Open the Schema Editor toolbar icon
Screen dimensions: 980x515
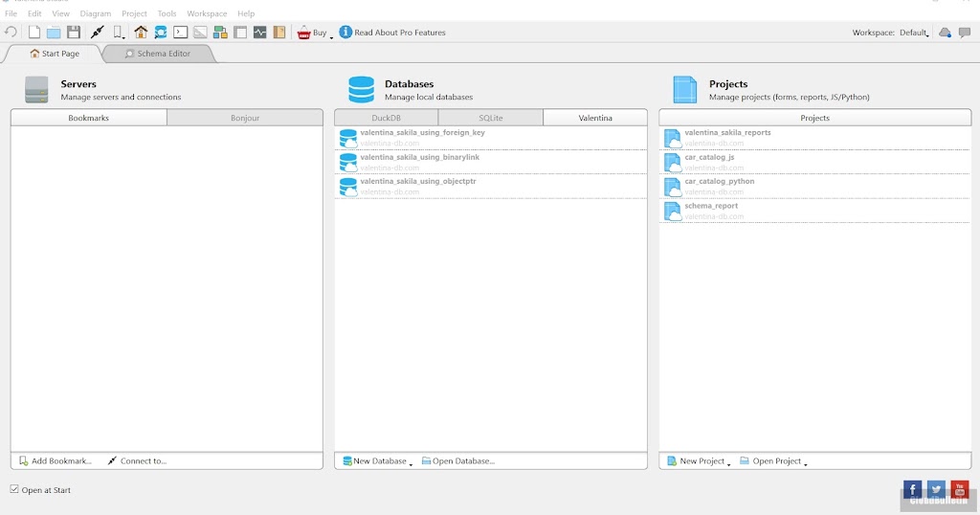161,32
